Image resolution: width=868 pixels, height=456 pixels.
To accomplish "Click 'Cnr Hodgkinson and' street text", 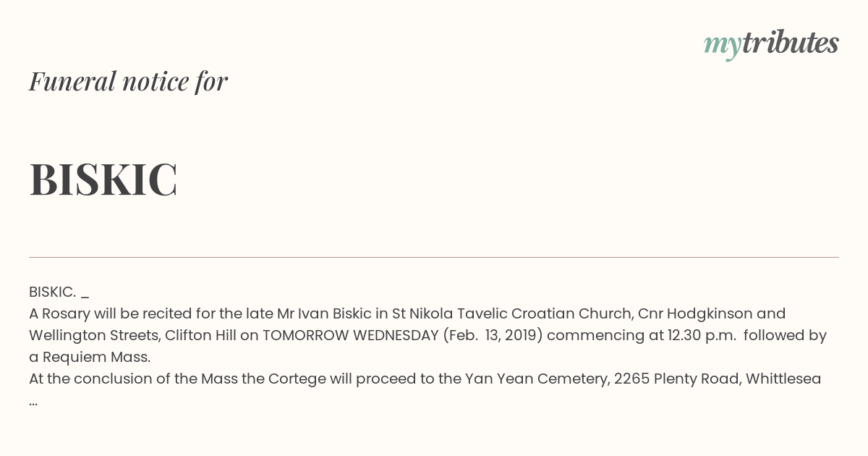I will [712, 313].
